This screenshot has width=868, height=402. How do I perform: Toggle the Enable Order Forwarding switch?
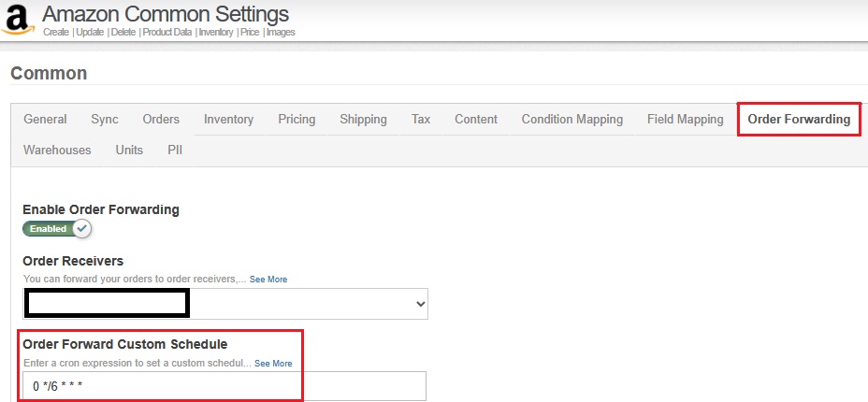(57, 228)
